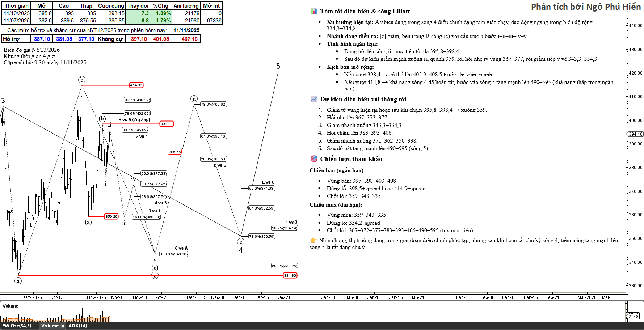This screenshot has height=330, width=644.
Task: Click the trend chart icon beside Dự kiến heading
Action: click(314, 99)
